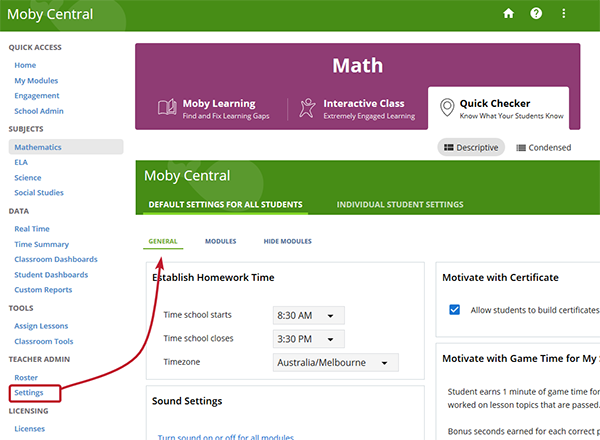The height and width of the screenshot is (440, 600).
Task: Click the Quick Checker location pin icon
Action: click(x=447, y=108)
